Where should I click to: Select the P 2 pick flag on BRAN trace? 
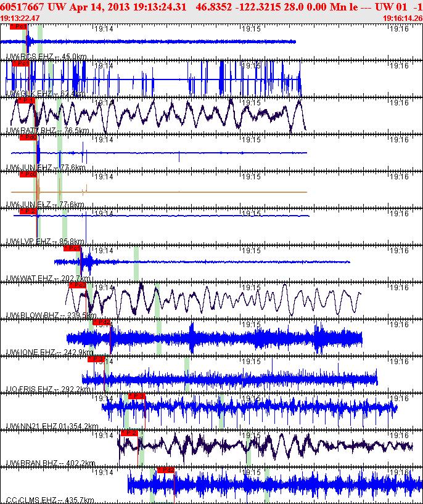(129, 433)
